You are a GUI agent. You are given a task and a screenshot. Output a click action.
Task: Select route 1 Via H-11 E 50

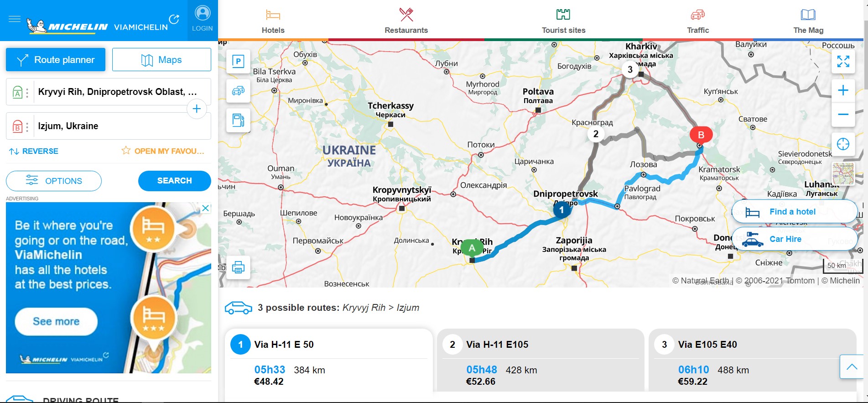(x=328, y=360)
